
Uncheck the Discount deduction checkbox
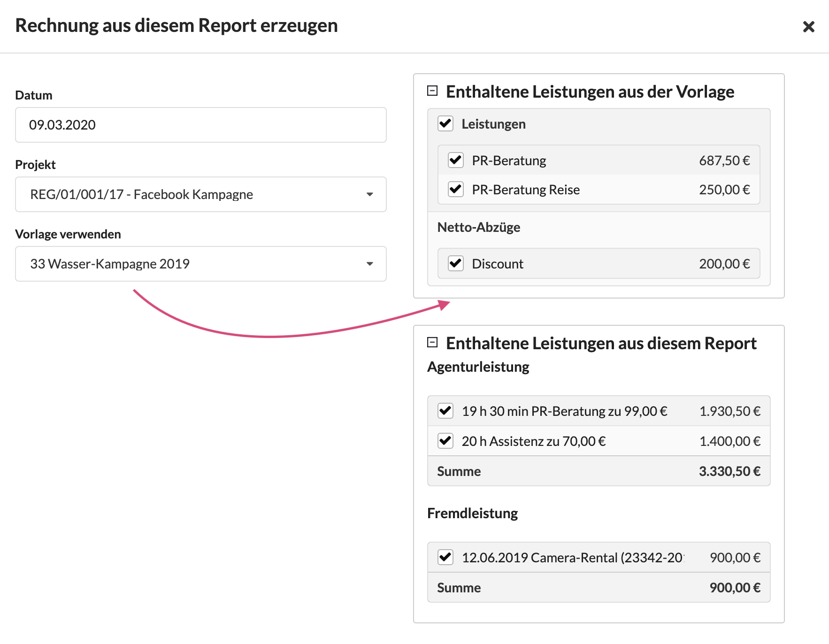click(x=455, y=263)
